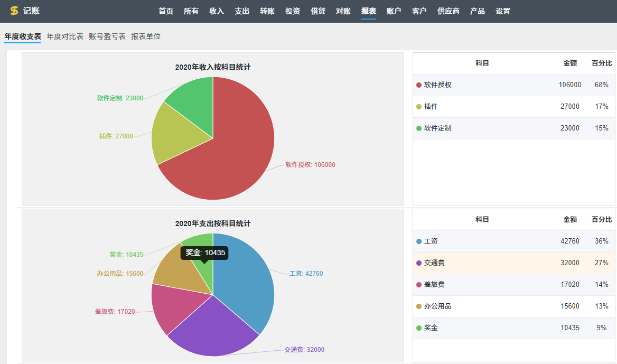The width and height of the screenshot is (617, 364).
Task: Click the tan dot beside 办公用品
Action: [x=419, y=306]
